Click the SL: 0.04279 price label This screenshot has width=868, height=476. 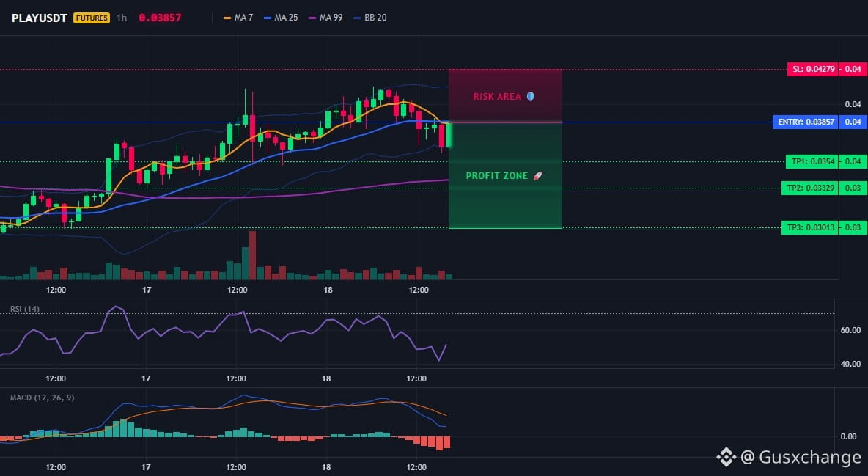813,69
